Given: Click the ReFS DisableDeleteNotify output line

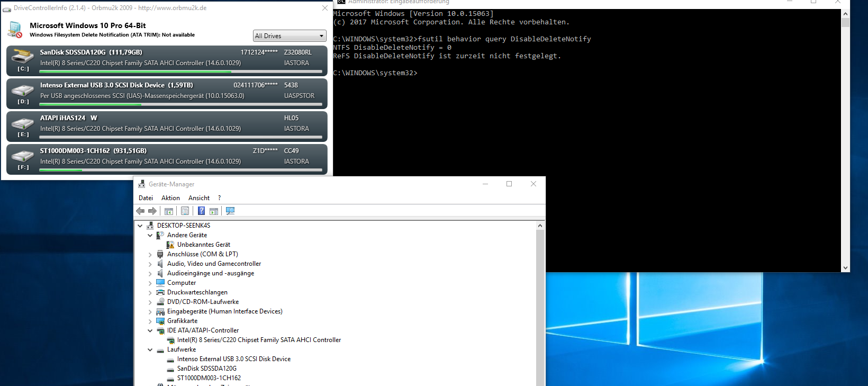Looking at the screenshot, I should point(447,56).
